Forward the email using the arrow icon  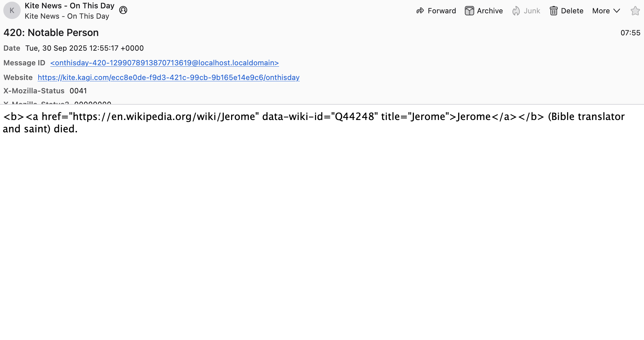point(420,11)
